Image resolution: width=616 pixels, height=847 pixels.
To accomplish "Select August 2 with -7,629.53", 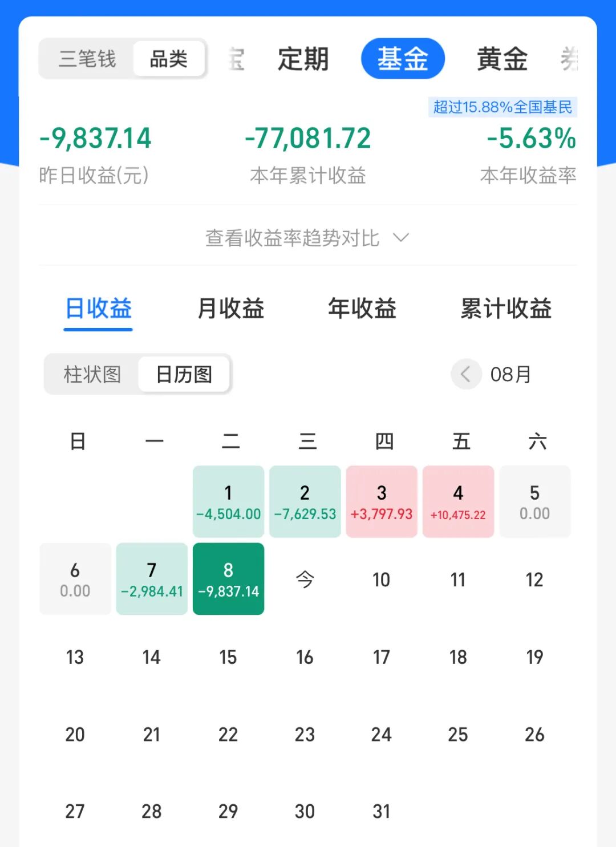I will point(305,501).
